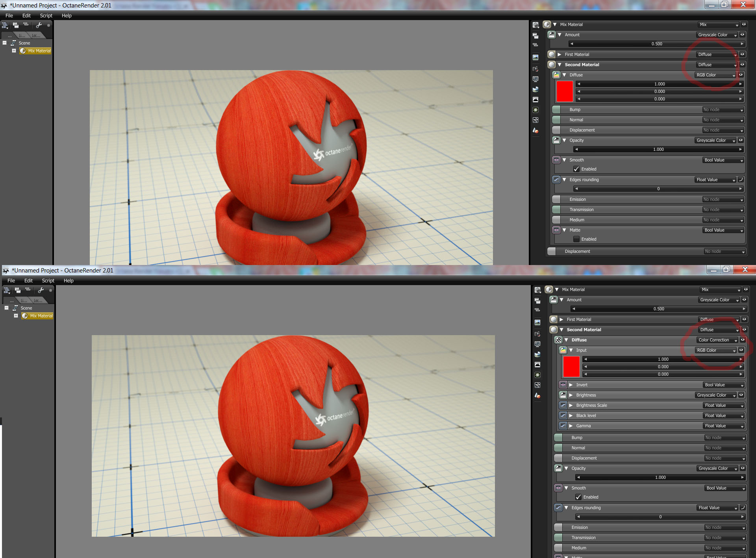This screenshot has height=558, width=756.
Task: Click camera icon in upper window's inspector sidebar
Action: tap(535, 69)
